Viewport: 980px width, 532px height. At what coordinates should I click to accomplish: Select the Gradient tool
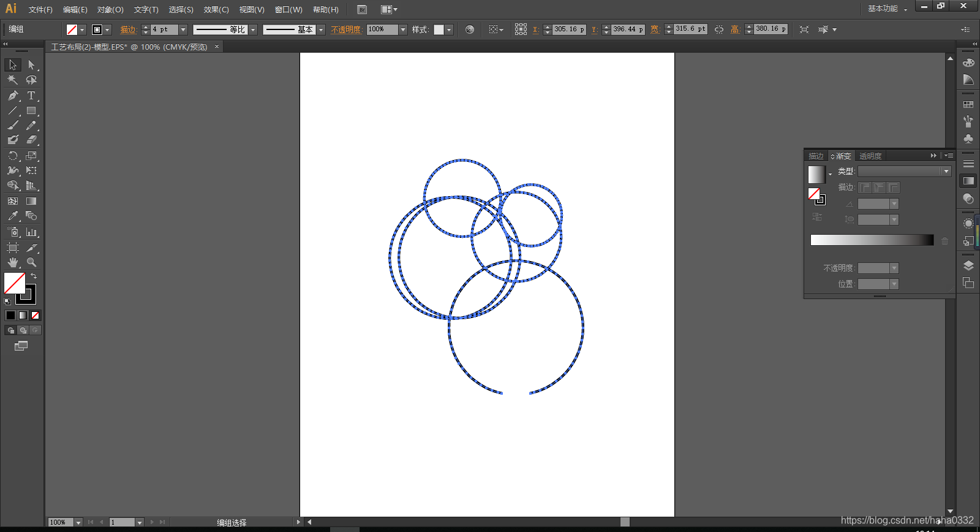pyautogui.click(x=31, y=201)
